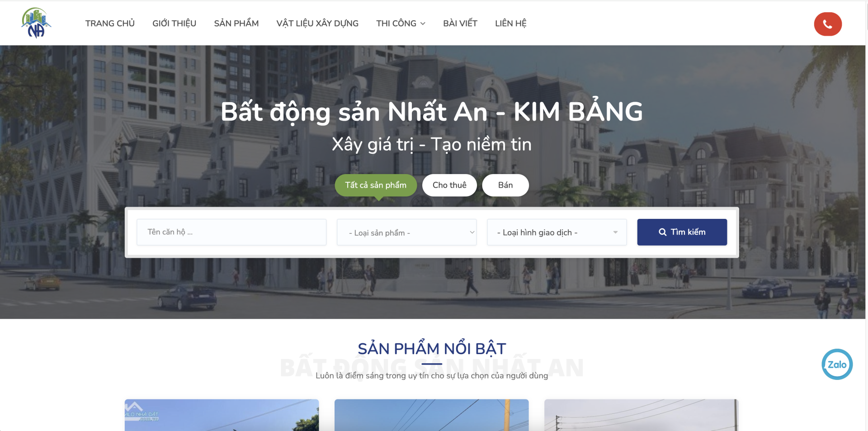868x431 pixels.
Task: Click the magnifier icon in Tìm kiếm
Action: pyautogui.click(x=662, y=232)
